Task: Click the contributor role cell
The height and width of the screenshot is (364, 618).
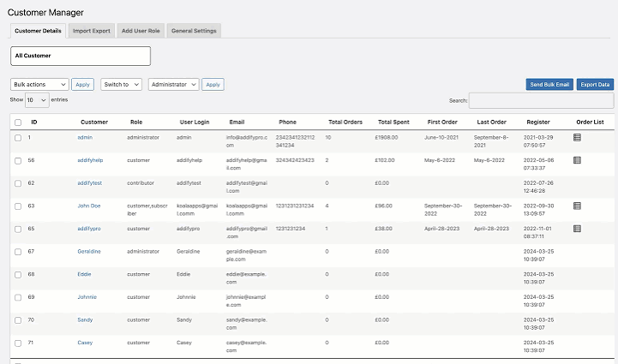Action: [x=141, y=183]
